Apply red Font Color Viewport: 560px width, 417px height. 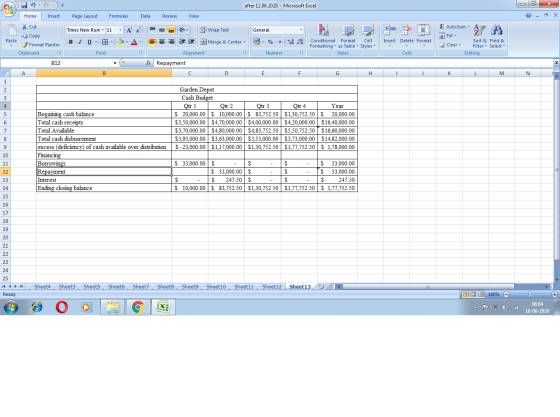click(x=134, y=42)
